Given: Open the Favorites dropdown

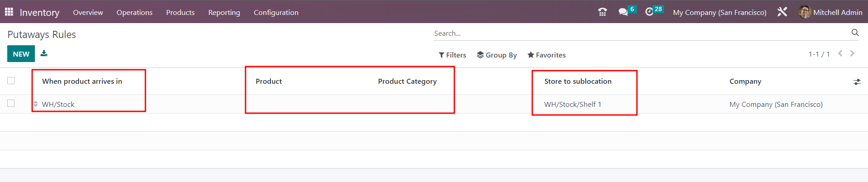Looking at the screenshot, I should tap(546, 55).
